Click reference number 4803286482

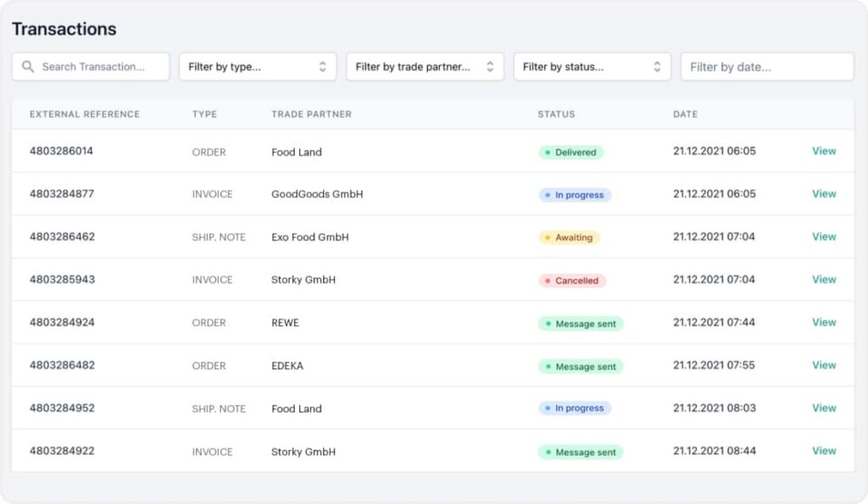tap(63, 365)
